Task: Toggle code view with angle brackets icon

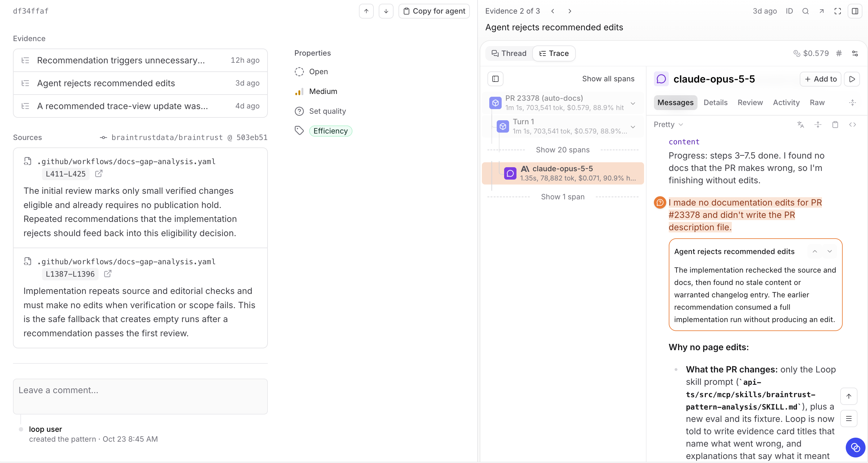Action: (853, 125)
